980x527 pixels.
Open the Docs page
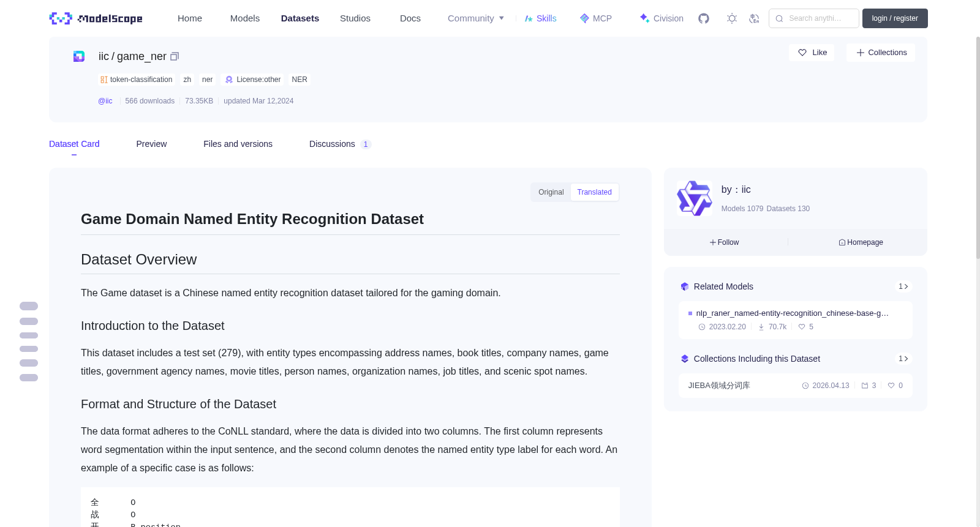pos(410,18)
